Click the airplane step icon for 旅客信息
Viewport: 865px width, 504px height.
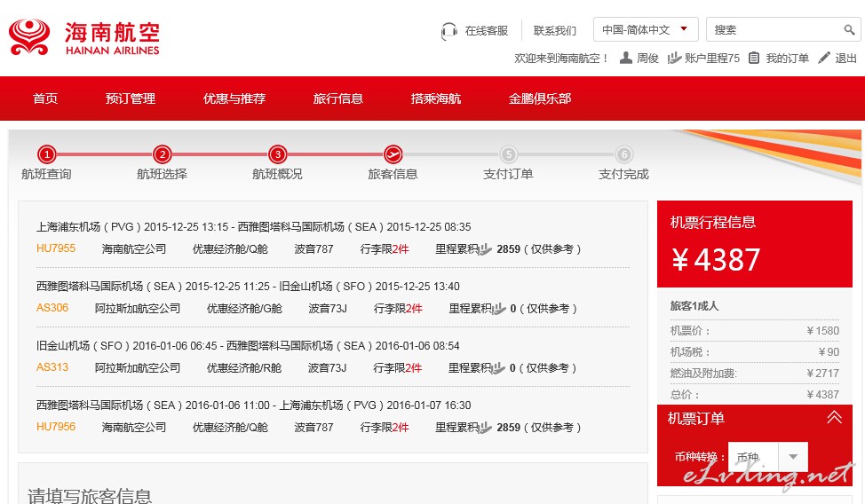click(393, 154)
